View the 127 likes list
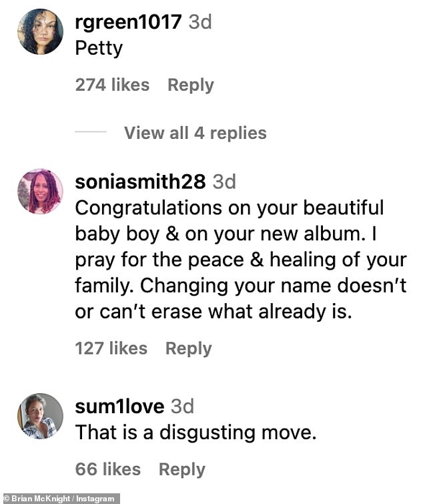 (111, 348)
